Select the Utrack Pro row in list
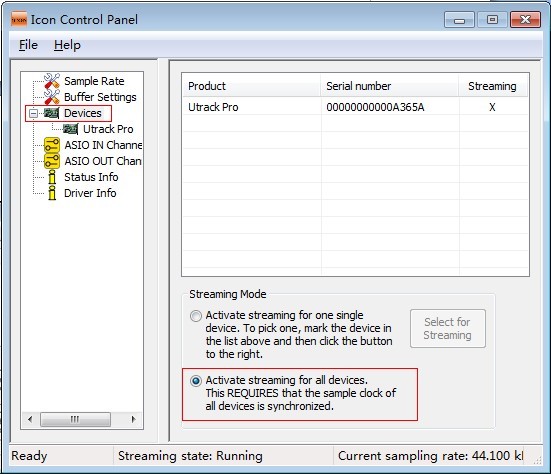The image size is (551, 474). pyautogui.click(x=355, y=107)
